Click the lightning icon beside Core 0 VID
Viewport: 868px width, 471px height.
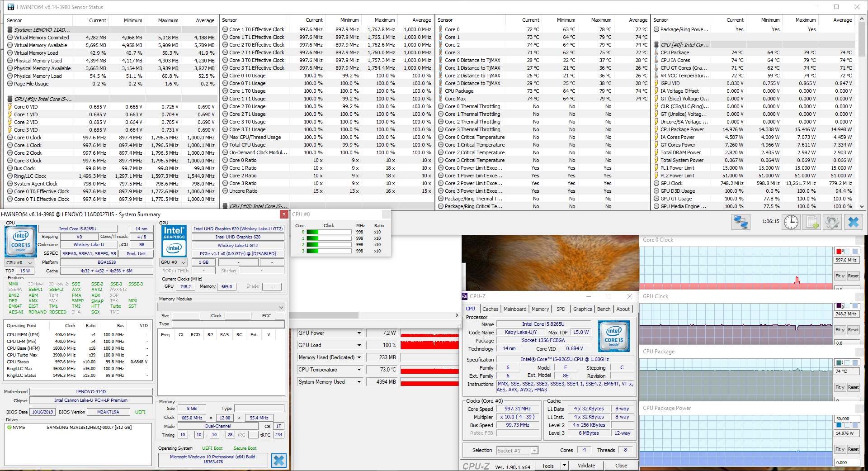click(10, 107)
